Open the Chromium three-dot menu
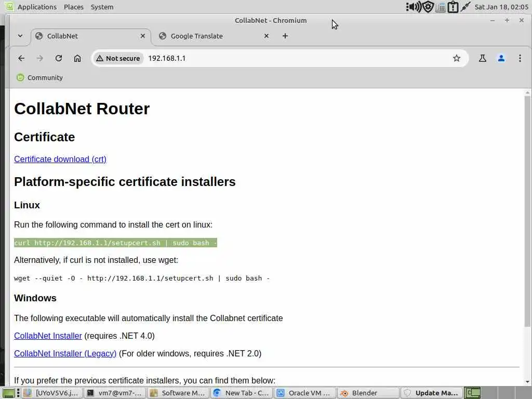This screenshot has width=532, height=399. coord(520,58)
